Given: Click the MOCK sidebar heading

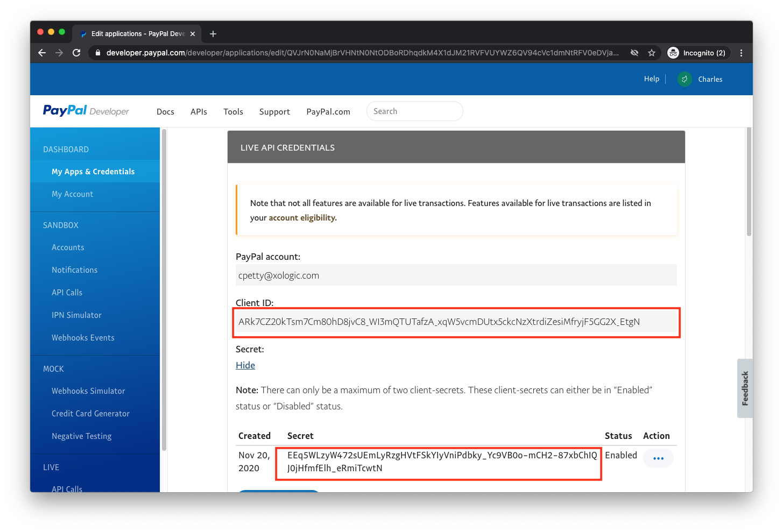Looking at the screenshot, I should coord(53,369).
